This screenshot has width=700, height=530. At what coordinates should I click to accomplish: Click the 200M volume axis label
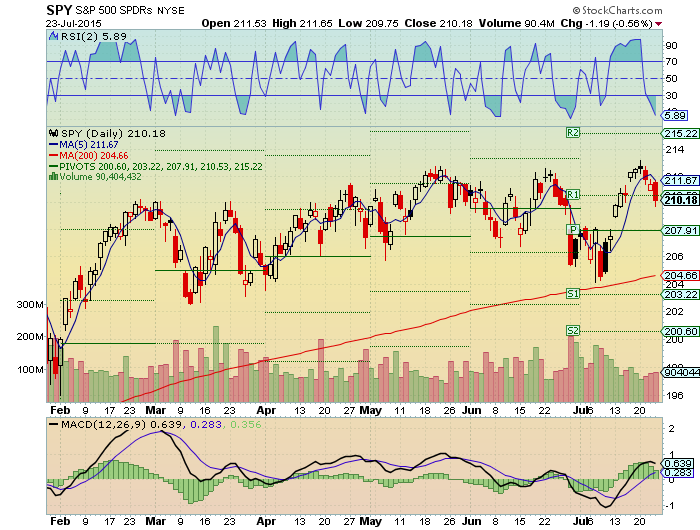click(30, 337)
